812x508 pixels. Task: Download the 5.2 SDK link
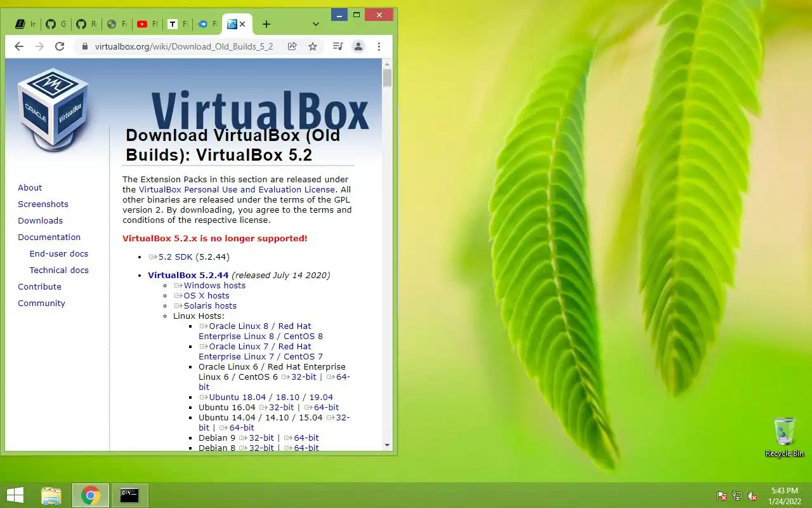pyautogui.click(x=171, y=257)
